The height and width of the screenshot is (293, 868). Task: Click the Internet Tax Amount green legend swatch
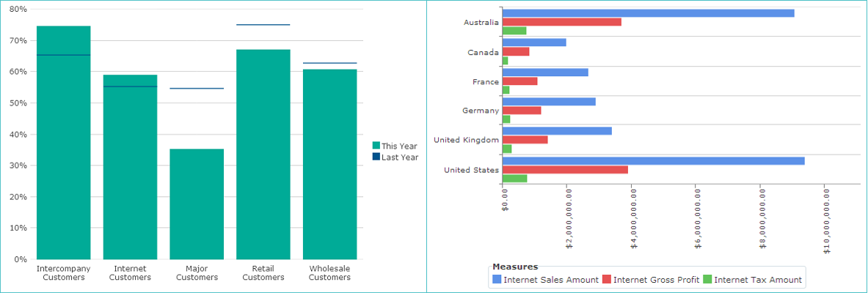[707, 280]
